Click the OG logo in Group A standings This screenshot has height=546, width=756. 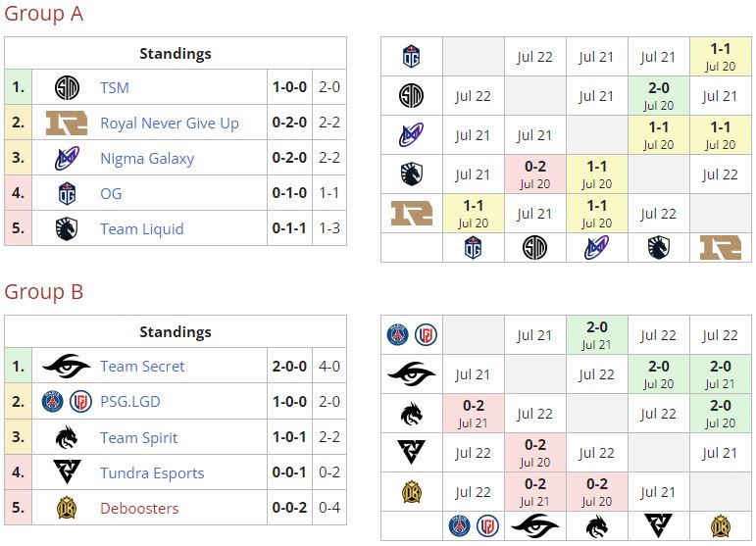coord(67,194)
